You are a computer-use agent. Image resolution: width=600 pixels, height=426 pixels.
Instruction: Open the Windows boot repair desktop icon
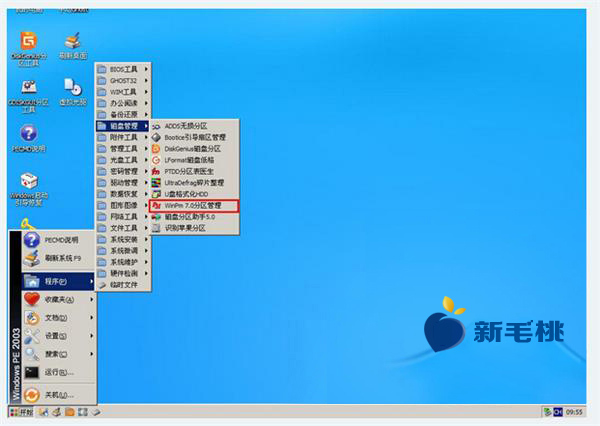[x=29, y=189]
